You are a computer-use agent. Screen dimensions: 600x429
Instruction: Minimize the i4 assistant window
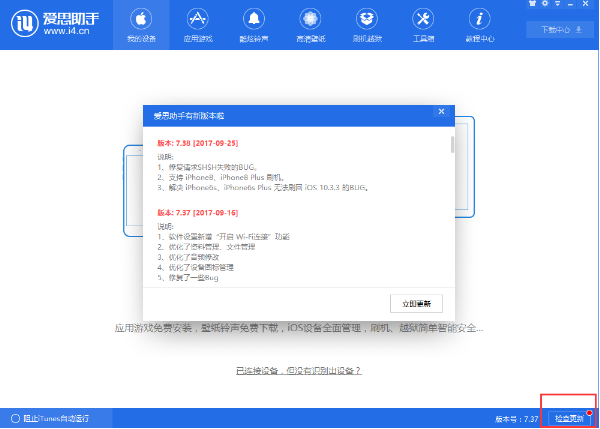(x=571, y=4)
